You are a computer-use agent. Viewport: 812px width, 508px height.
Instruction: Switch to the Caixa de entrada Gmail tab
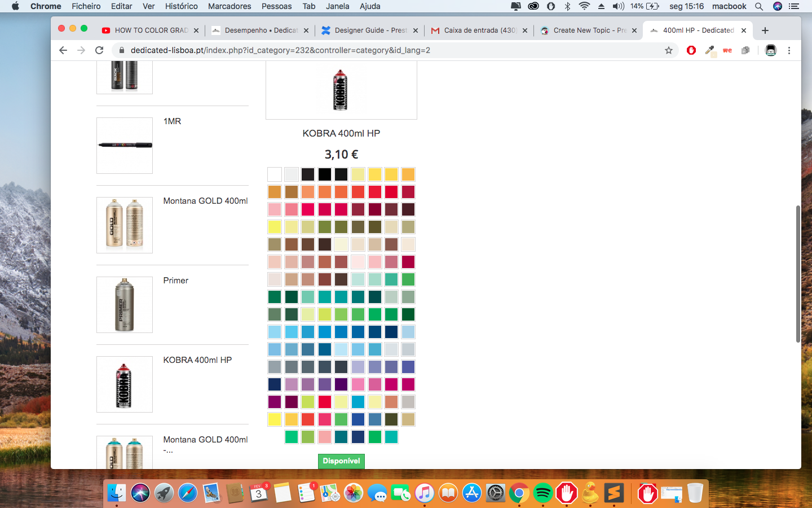[479, 30]
